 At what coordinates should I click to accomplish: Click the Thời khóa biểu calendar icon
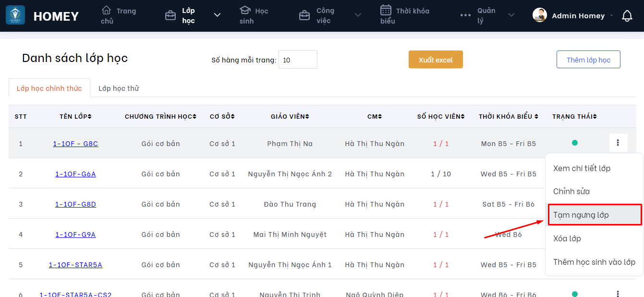[x=386, y=10]
